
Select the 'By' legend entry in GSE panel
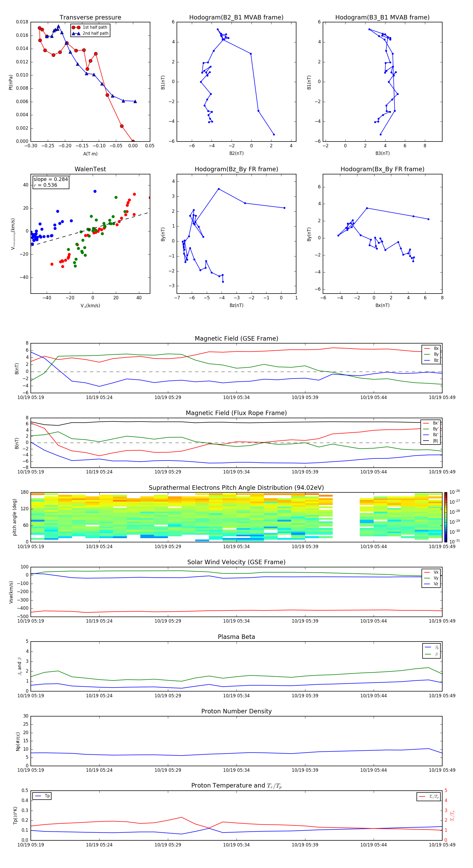[x=431, y=354]
